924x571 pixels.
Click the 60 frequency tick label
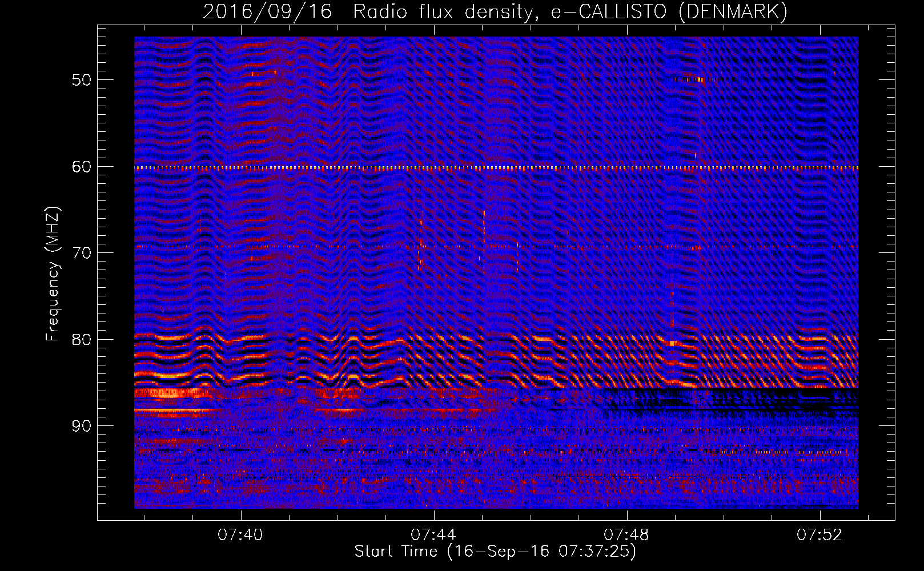82,167
